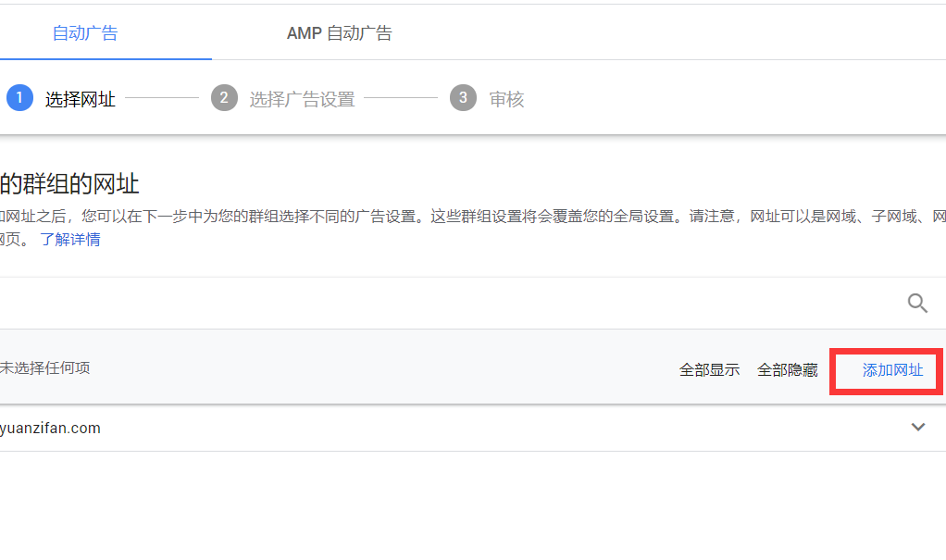Screen dimensions: 946x560
Task: Click the gray step 3 circle
Action: (x=463, y=98)
